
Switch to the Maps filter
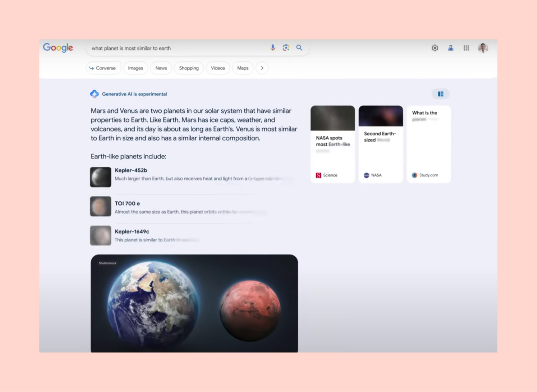pyautogui.click(x=243, y=68)
